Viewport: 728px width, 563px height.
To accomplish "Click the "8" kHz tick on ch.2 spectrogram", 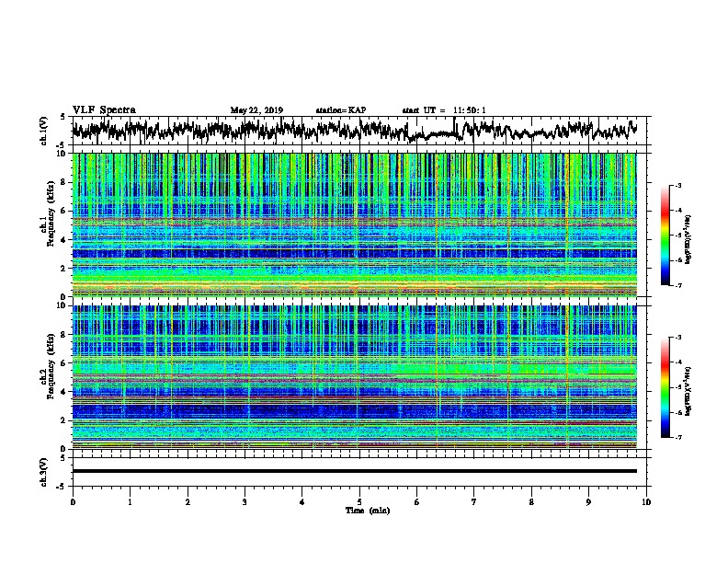I will (x=64, y=335).
